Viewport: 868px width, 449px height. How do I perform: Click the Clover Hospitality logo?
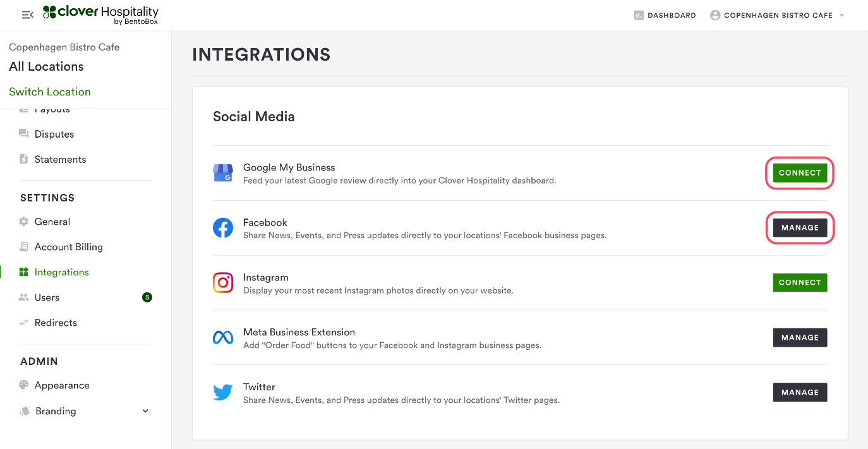click(100, 15)
